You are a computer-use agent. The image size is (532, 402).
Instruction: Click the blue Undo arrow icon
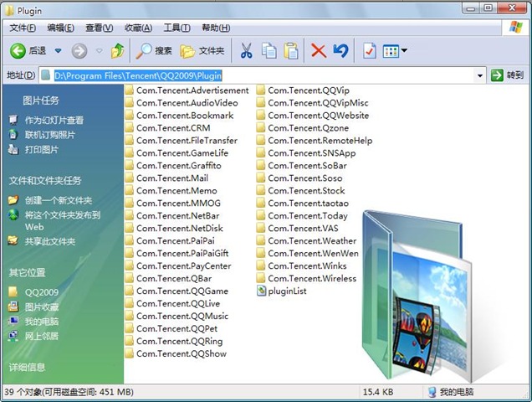click(x=340, y=51)
